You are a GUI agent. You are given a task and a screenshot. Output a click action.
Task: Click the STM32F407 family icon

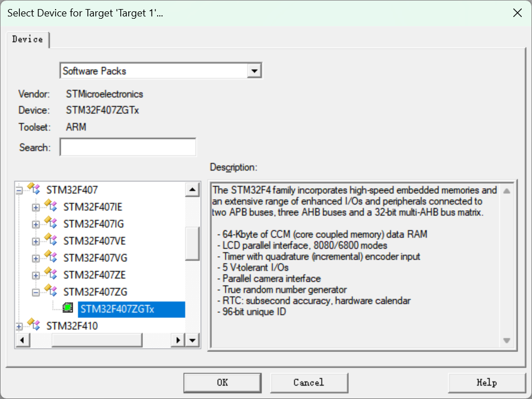34,189
